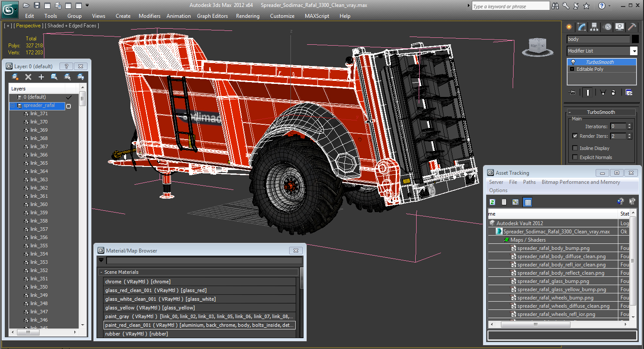The image size is (644, 349).
Task: Click the Material/Map Browser search field
Action: pos(204,260)
